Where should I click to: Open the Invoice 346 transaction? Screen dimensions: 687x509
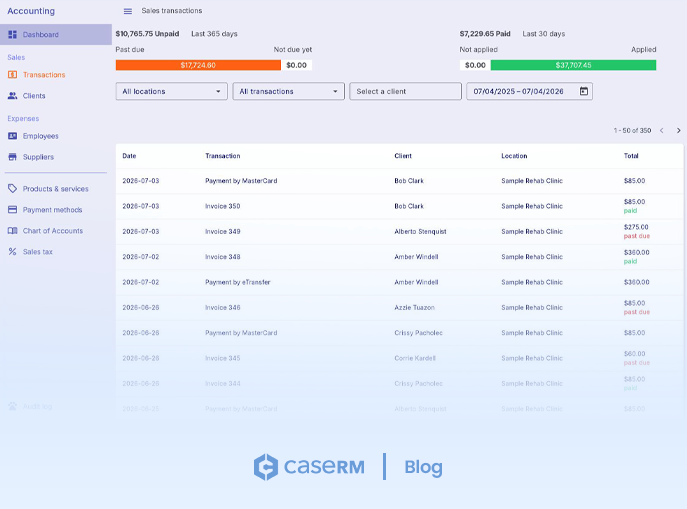pos(223,308)
